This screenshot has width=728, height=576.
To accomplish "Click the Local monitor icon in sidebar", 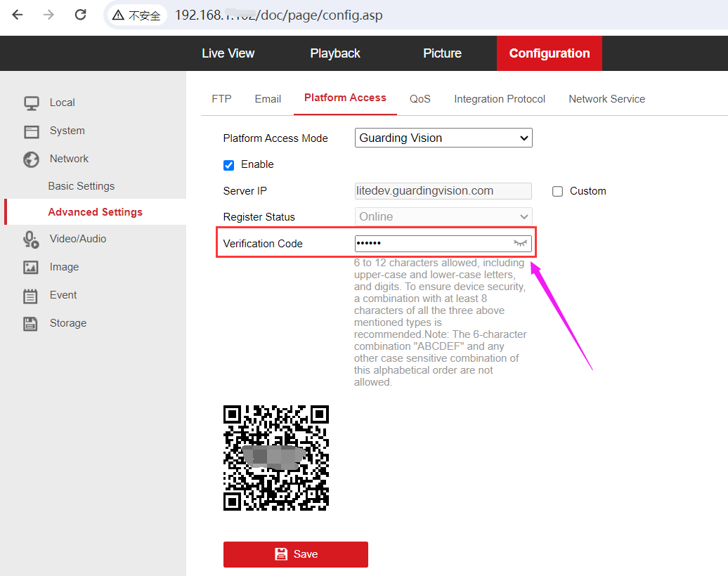I will [31, 103].
